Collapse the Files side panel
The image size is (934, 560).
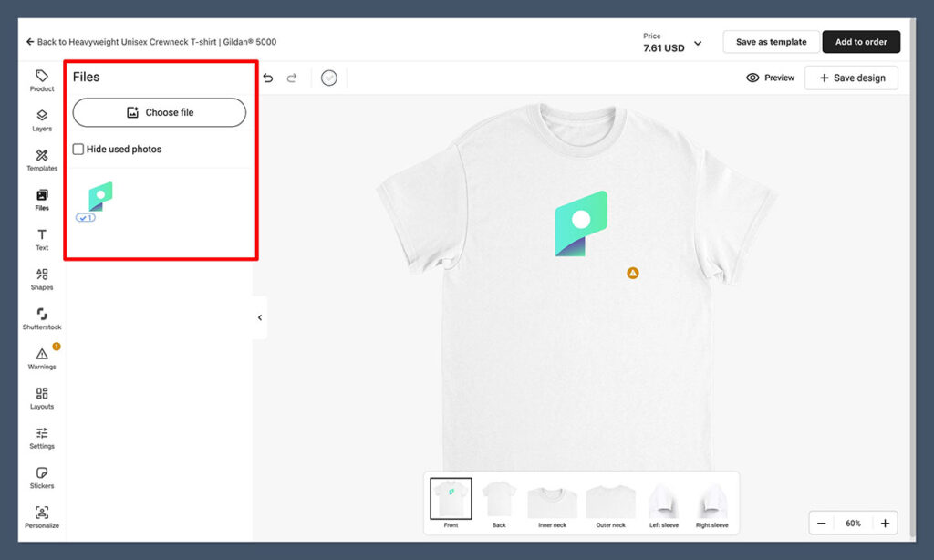click(260, 318)
